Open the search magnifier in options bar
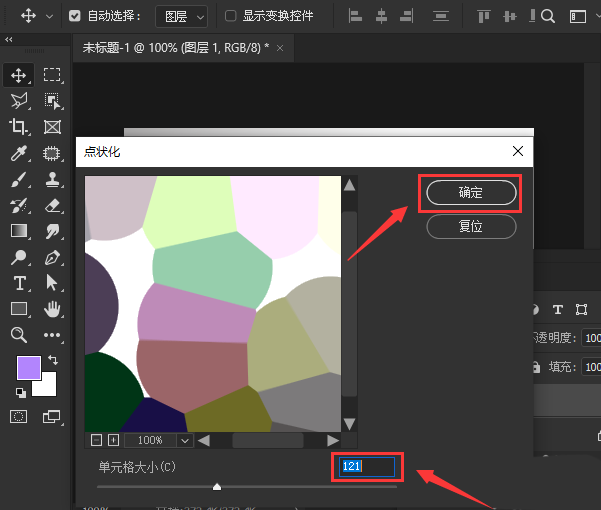The height and width of the screenshot is (510, 601). [548, 16]
